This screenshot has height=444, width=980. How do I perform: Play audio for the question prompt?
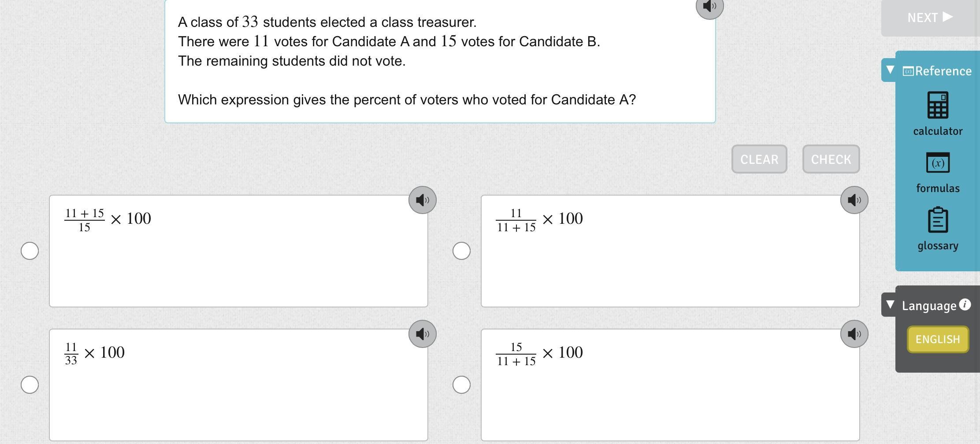(709, 6)
